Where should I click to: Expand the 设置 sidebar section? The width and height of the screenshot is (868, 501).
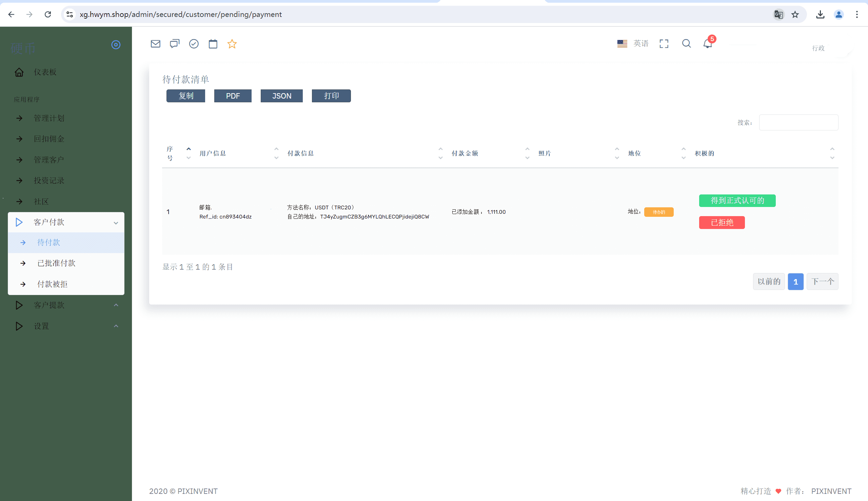tap(66, 326)
